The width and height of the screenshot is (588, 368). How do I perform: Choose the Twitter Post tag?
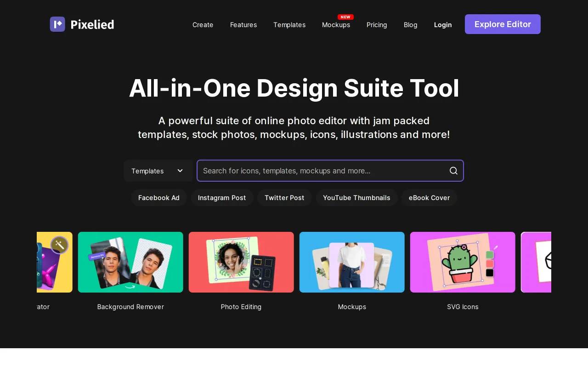tap(284, 198)
